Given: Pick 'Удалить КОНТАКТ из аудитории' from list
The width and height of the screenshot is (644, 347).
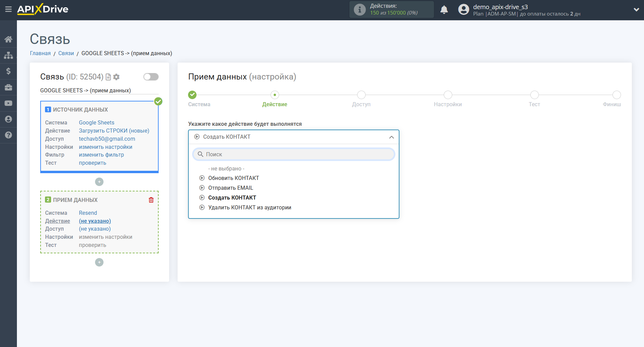Looking at the screenshot, I should (x=249, y=207).
